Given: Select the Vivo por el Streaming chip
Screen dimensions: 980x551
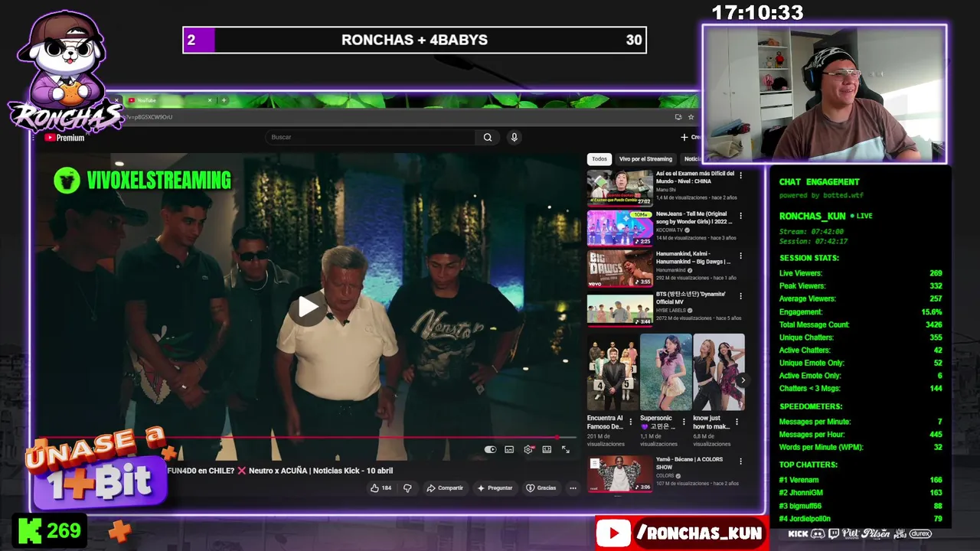Looking at the screenshot, I should click(645, 159).
